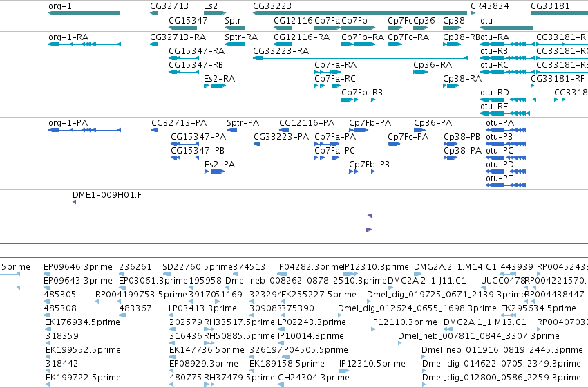
Task: Select protein org-1-PA
Action: point(84,130)
